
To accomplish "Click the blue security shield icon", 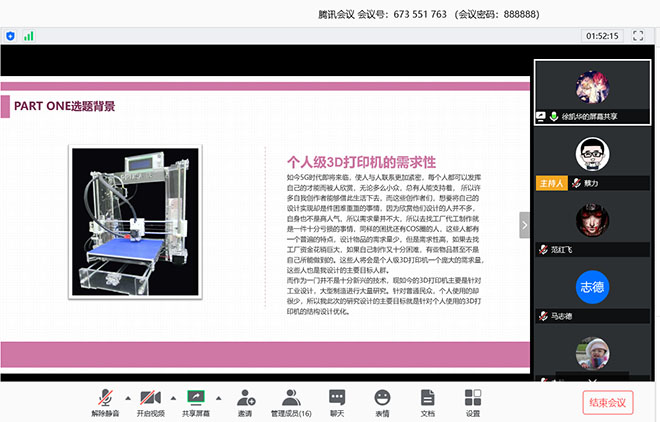I will pos(11,35).
